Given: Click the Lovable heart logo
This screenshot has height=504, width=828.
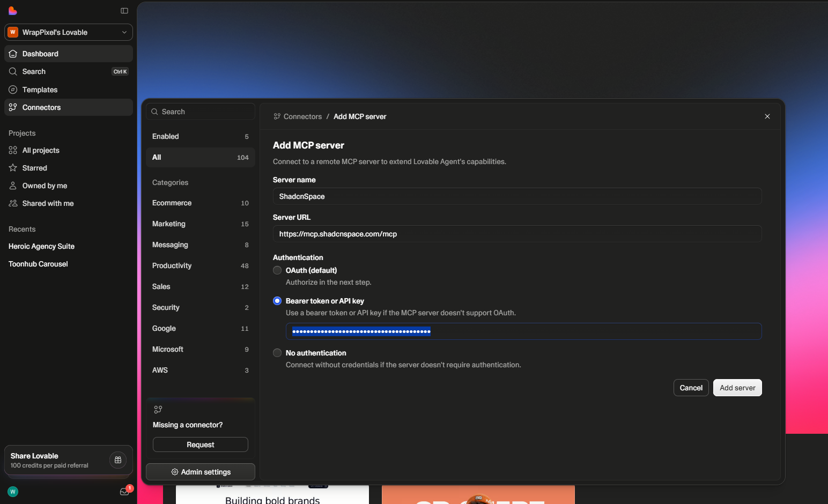Looking at the screenshot, I should pyautogui.click(x=13, y=11).
